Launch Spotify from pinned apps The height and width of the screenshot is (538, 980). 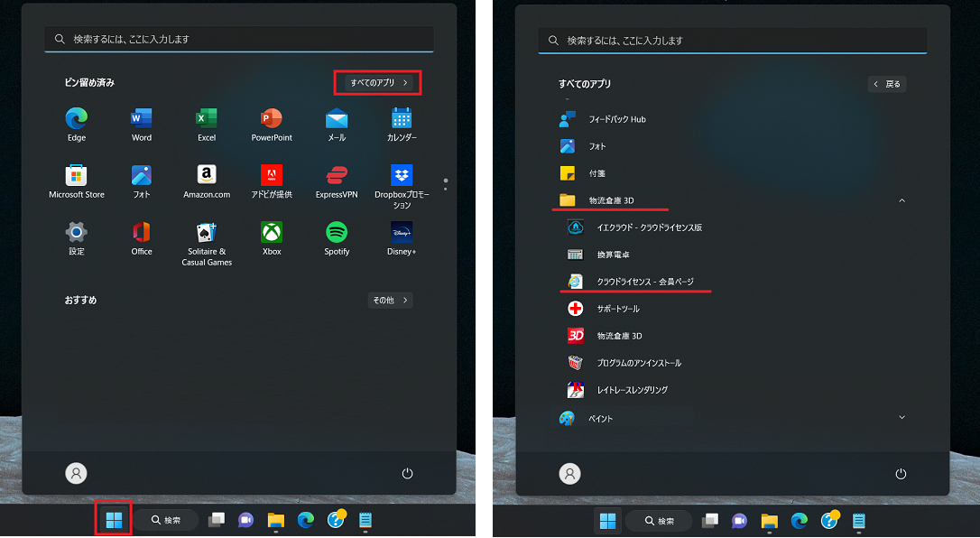(337, 238)
